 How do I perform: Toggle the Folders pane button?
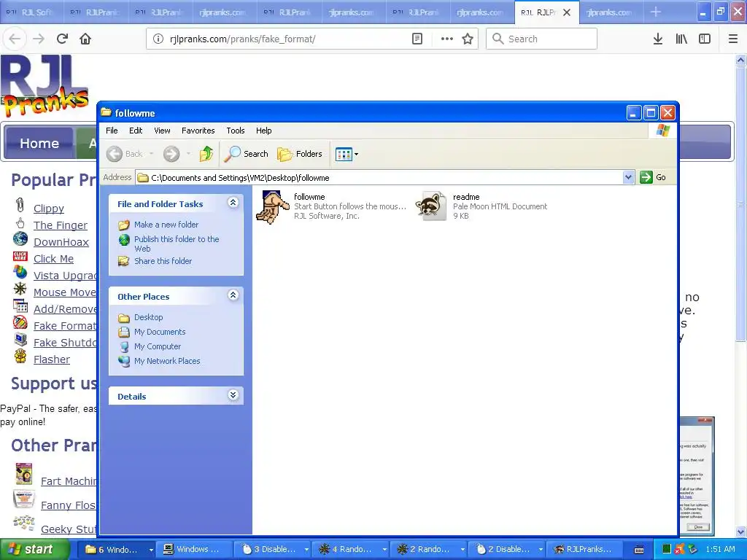(300, 154)
